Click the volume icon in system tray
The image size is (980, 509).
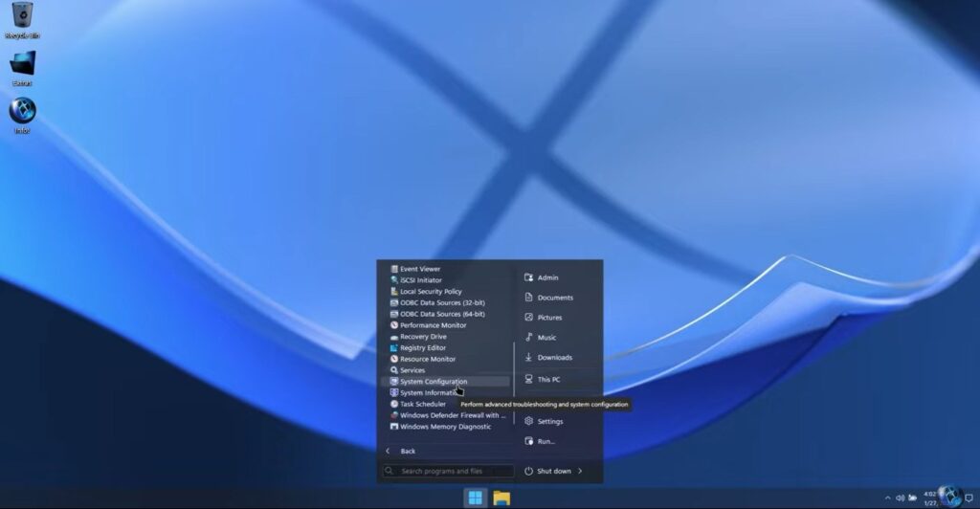click(900, 498)
